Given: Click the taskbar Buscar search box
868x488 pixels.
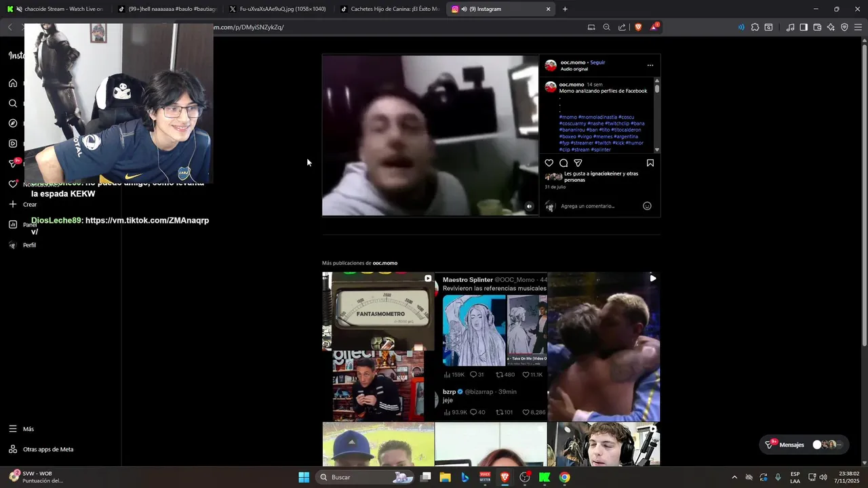Looking at the screenshot, I should coord(366,477).
